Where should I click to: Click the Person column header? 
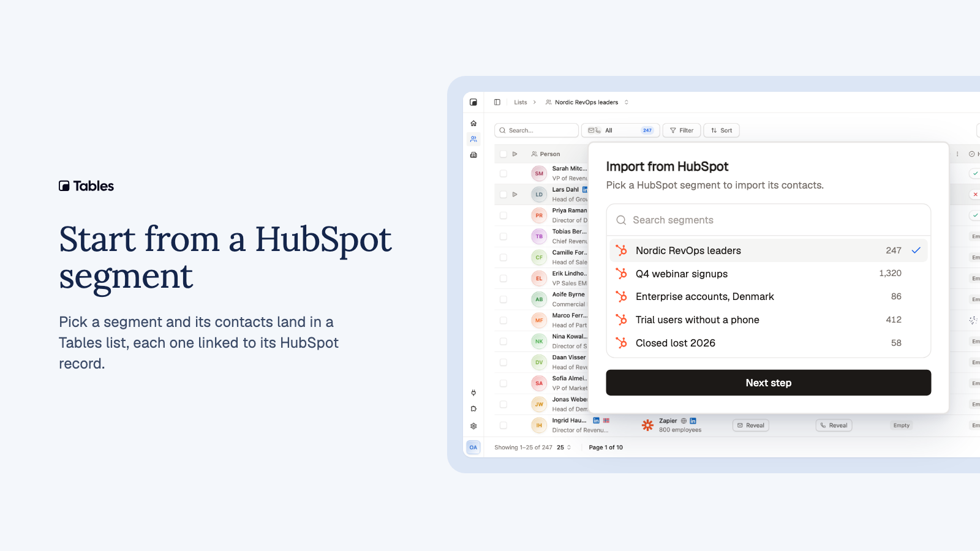pyautogui.click(x=546, y=154)
